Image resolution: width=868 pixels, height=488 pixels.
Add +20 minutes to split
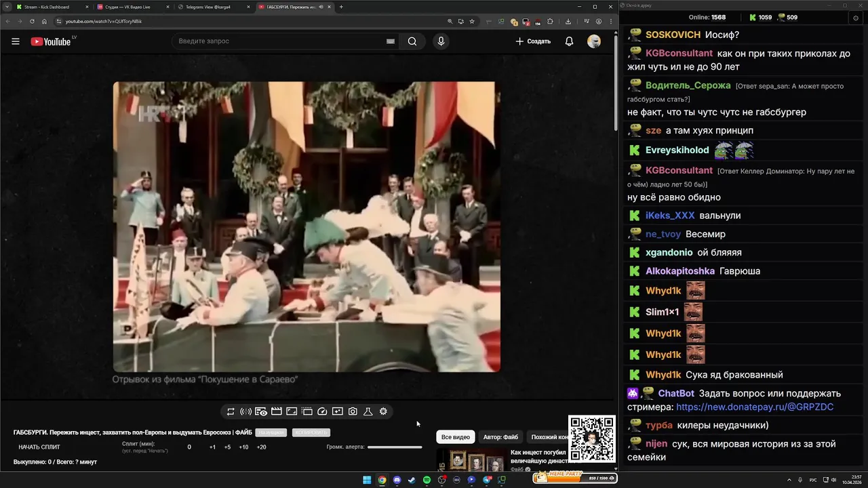point(261,447)
